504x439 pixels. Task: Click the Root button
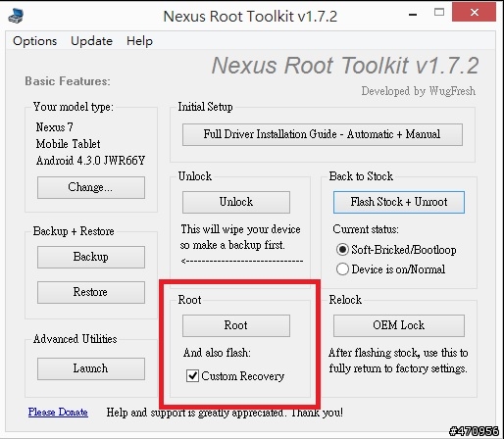click(x=236, y=325)
